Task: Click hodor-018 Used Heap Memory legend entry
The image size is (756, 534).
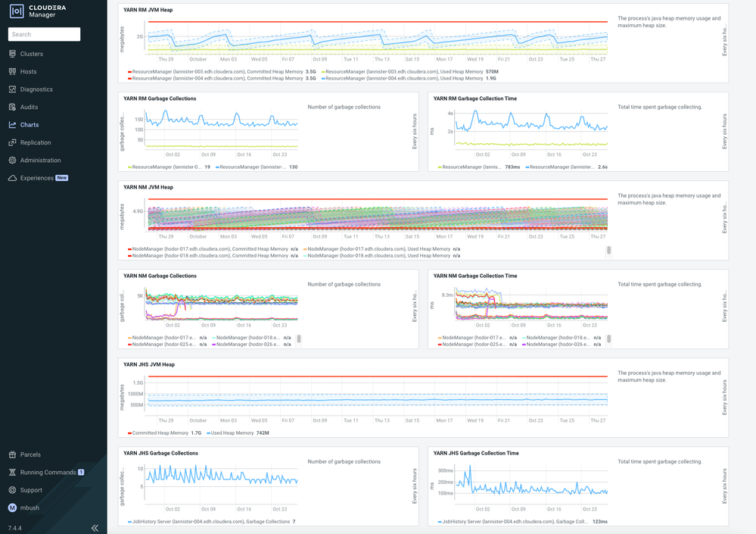Action: click(x=382, y=256)
